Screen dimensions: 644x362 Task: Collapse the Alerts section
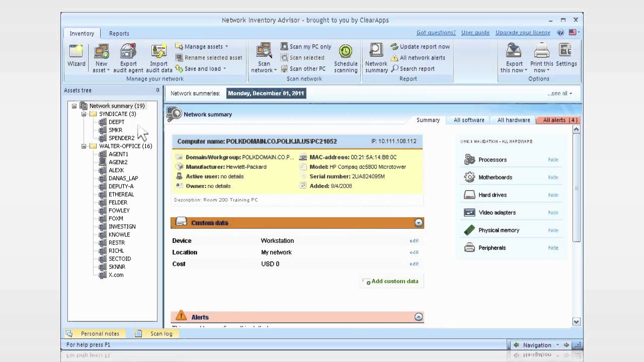pos(418,317)
